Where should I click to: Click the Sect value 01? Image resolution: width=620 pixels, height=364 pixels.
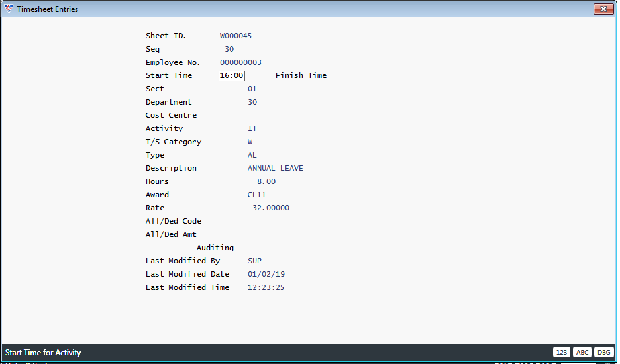click(252, 89)
